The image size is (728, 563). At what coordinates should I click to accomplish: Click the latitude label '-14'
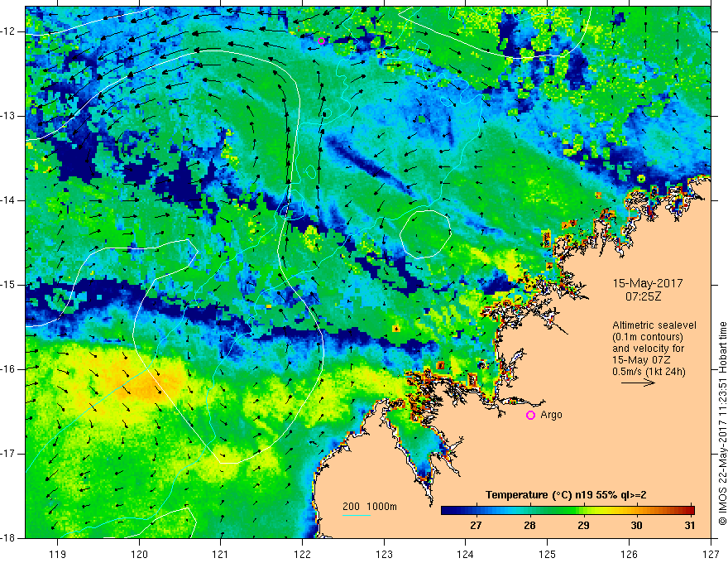click(8, 200)
